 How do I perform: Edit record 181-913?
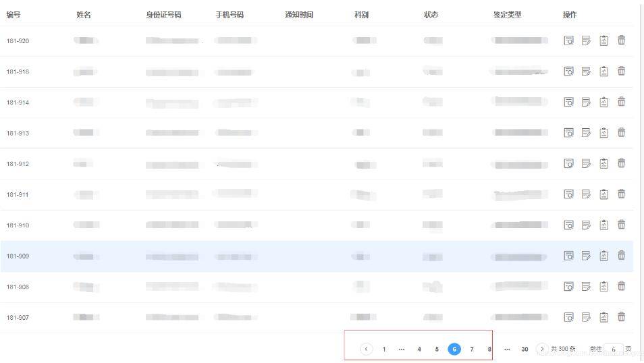[586, 133]
